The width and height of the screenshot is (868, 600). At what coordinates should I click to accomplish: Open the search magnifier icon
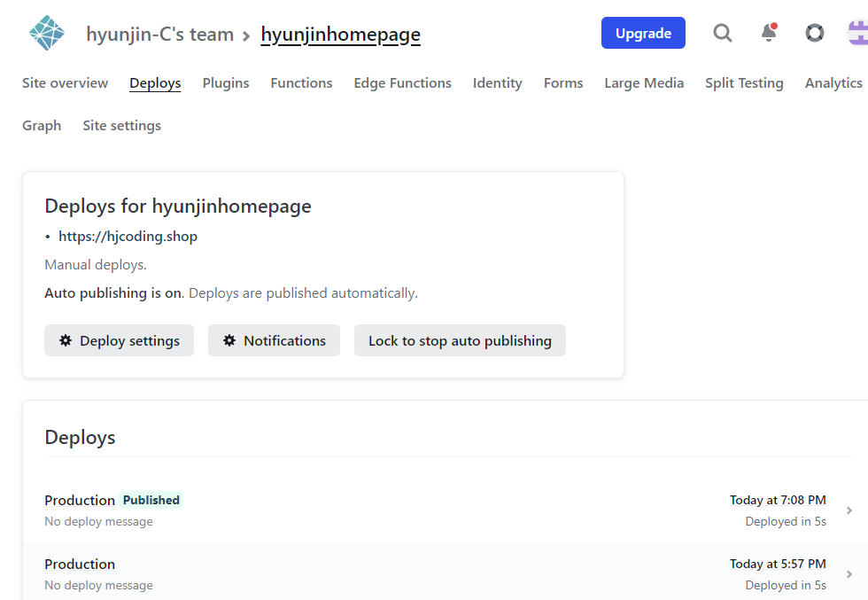(x=723, y=34)
